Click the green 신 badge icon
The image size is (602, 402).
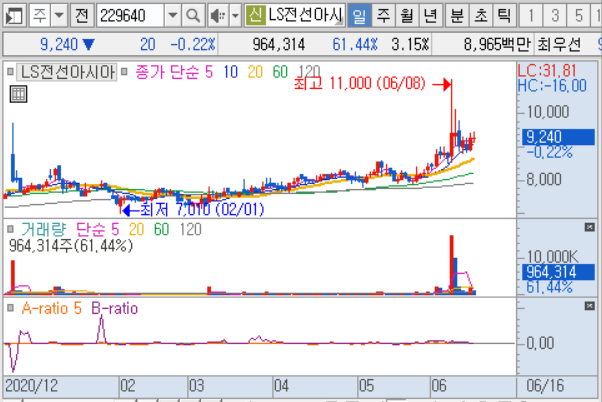(x=255, y=15)
